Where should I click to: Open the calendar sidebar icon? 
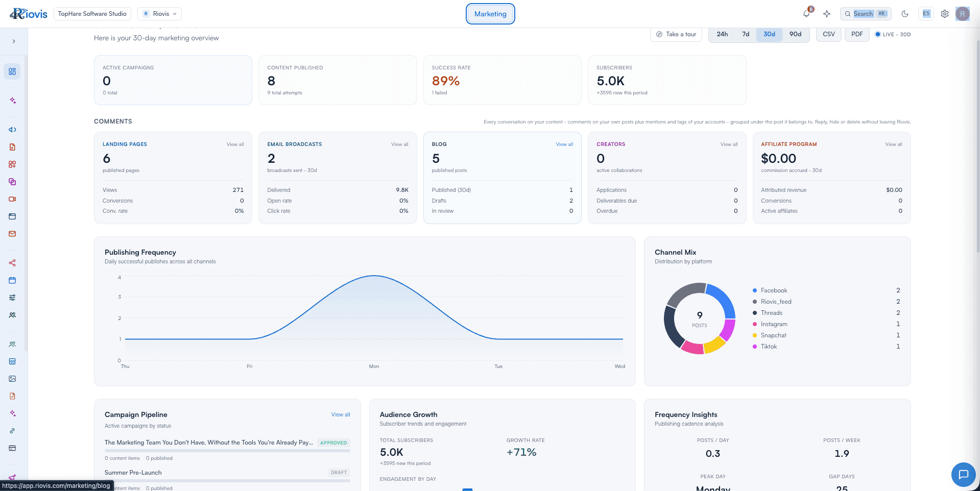12,280
